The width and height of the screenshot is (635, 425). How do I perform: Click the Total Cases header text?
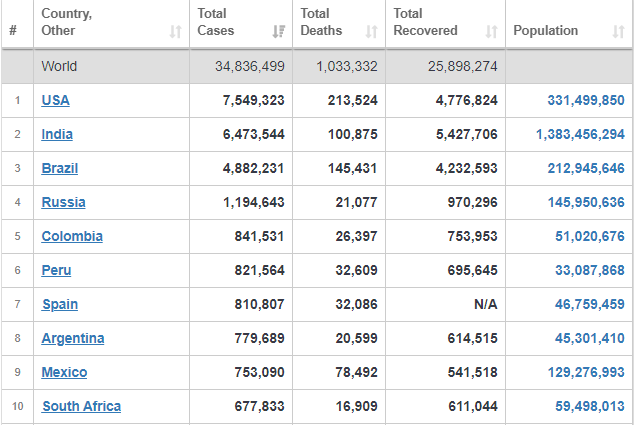point(215,22)
